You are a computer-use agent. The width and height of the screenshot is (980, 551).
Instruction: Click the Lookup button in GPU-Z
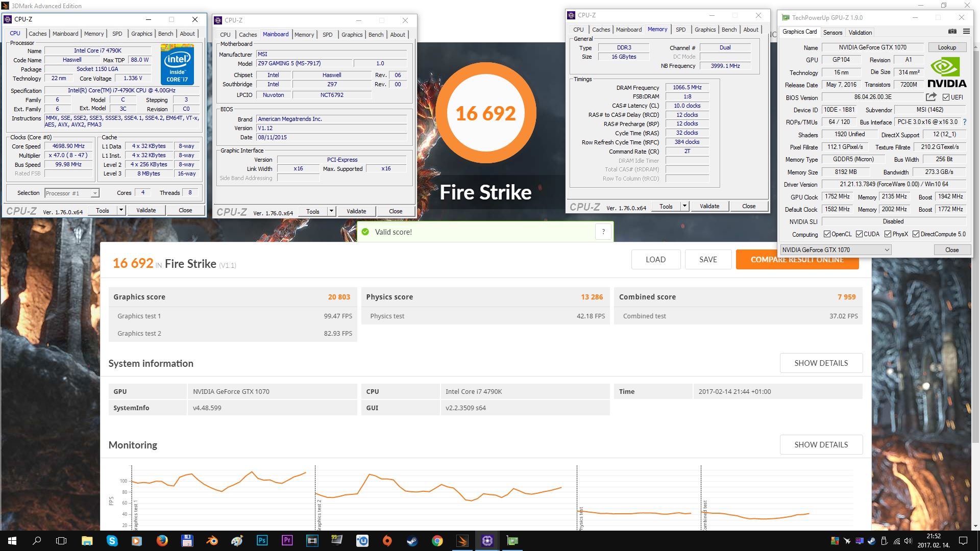[947, 47]
